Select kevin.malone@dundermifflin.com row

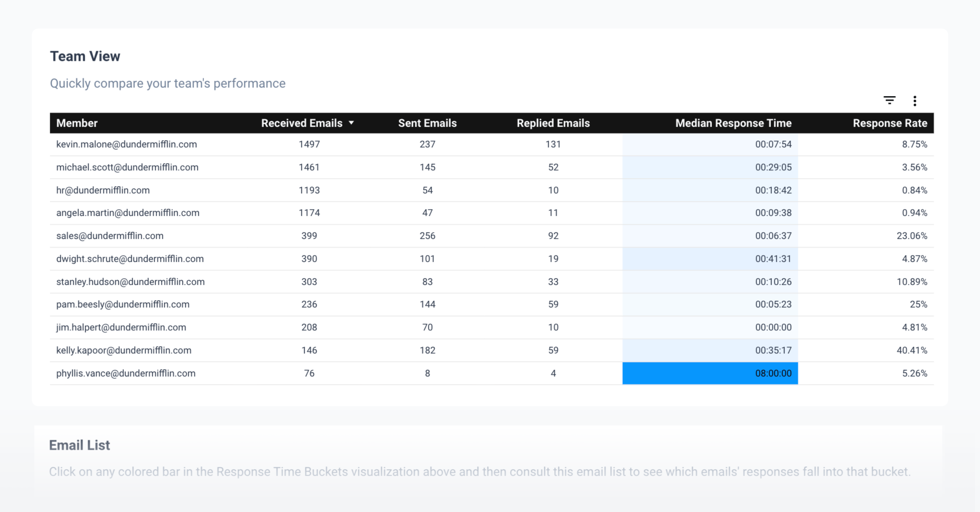pos(127,144)
